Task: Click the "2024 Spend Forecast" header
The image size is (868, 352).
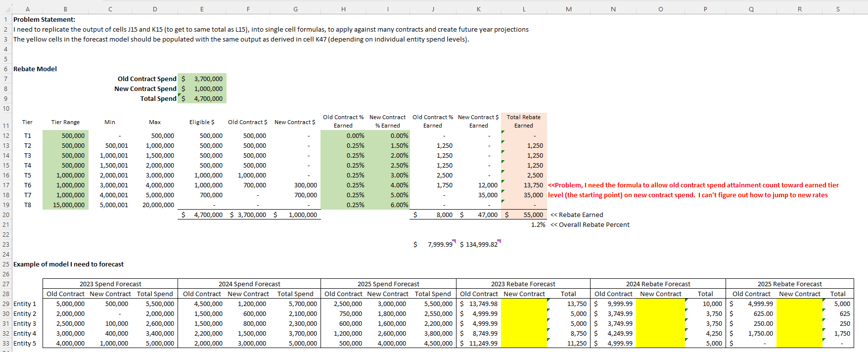Action: tap(249, 284)
